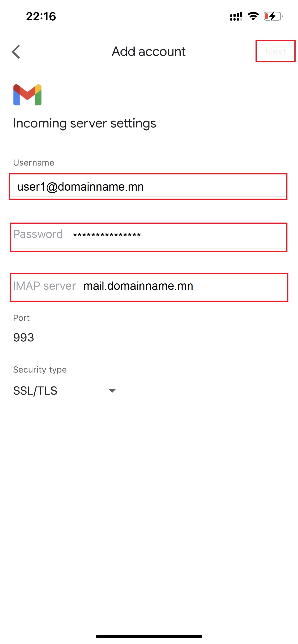Tap the battery charging icon

tap(273, 16)
